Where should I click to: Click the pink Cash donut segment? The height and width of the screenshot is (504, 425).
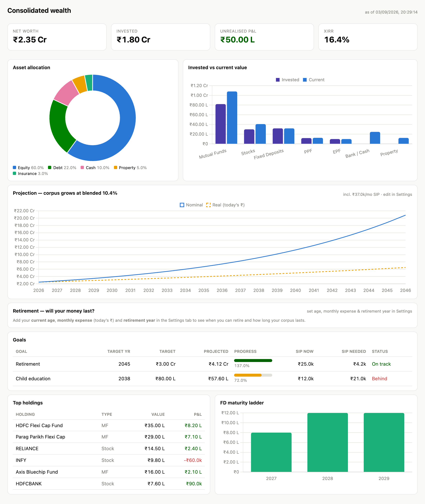coord(66,93)
